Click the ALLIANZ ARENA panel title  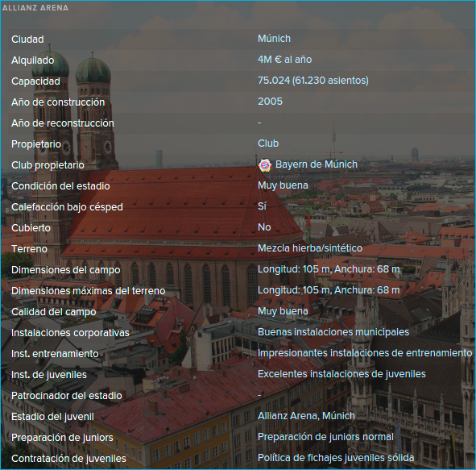[x=35, y=8]
